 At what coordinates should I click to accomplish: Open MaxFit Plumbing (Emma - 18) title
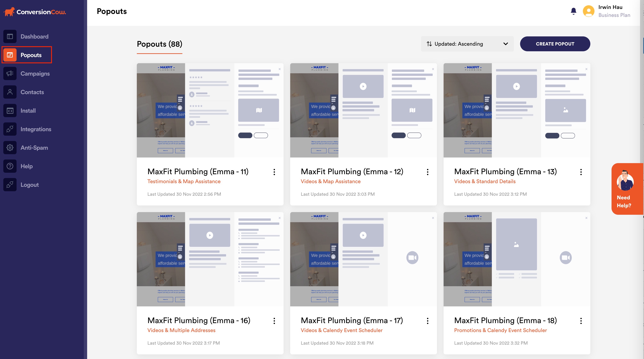coord(506,320)
